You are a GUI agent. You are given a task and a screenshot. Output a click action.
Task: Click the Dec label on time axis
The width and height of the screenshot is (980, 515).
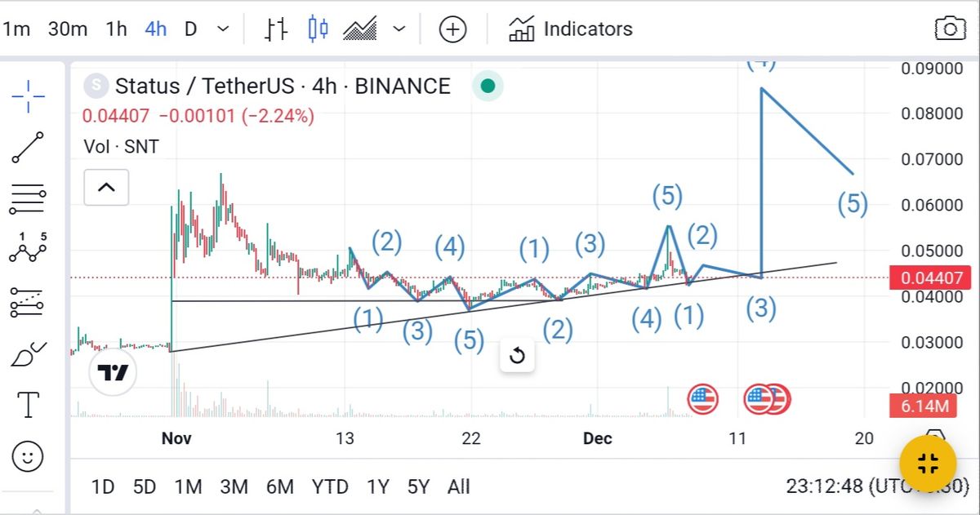tap(598, 439)
